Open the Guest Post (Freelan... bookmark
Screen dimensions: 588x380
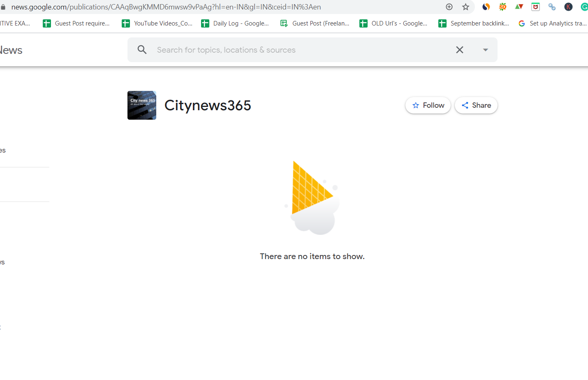pos(315,23)
